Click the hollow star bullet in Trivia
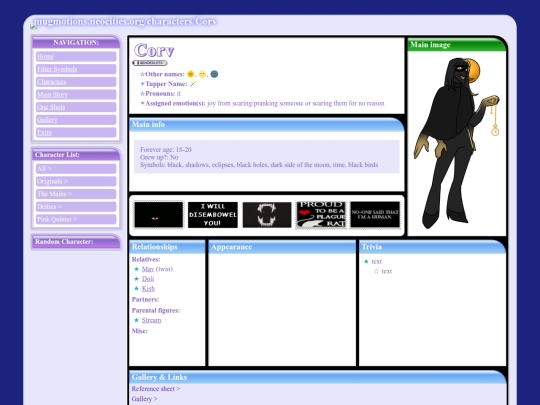Screen dimensions: 540x405 (x=376, y=271)
